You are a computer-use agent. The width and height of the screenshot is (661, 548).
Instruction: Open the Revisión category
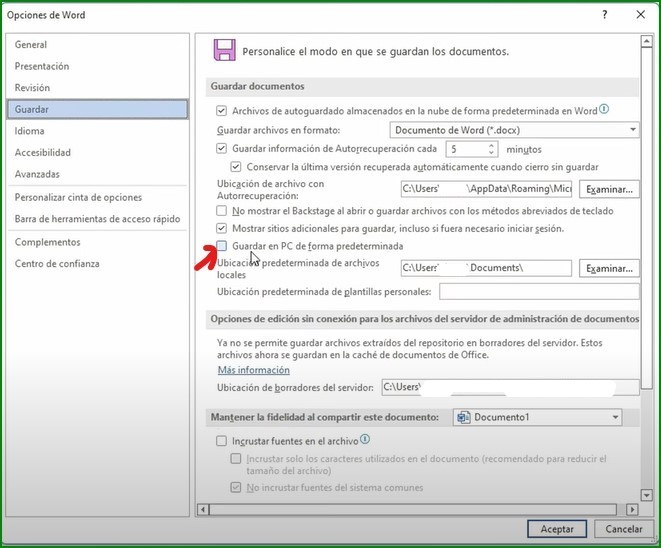[98, 88]
